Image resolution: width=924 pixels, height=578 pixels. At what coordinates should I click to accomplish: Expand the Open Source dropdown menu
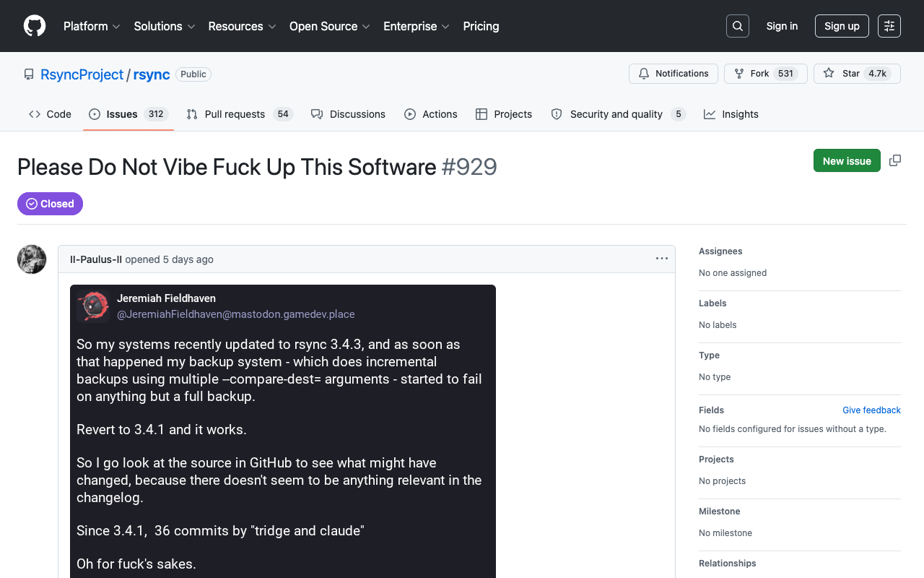click(x=330, y=26)
